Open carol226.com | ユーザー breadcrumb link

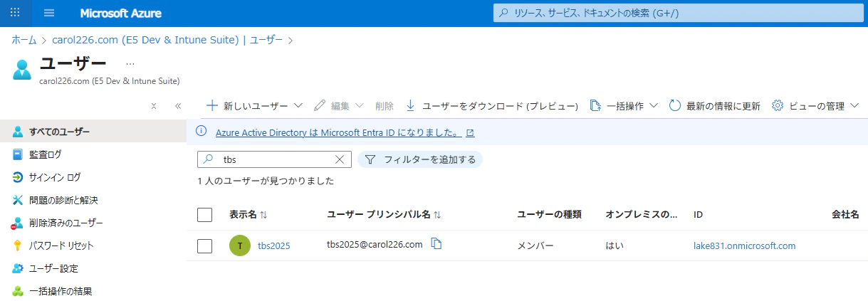(x=167, y=39)
